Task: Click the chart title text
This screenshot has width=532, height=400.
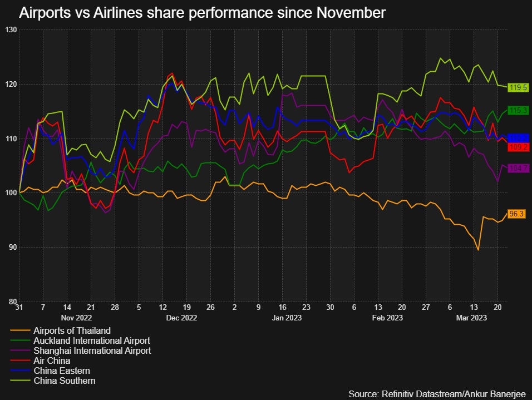Action: tap(202, 13)
